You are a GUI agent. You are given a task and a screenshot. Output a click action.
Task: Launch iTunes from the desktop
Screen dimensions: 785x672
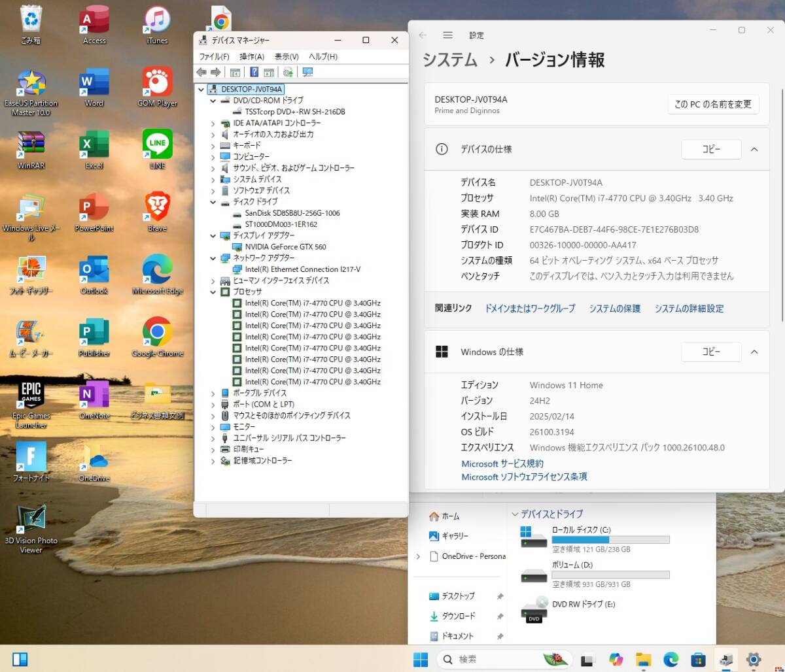point(157,26)
